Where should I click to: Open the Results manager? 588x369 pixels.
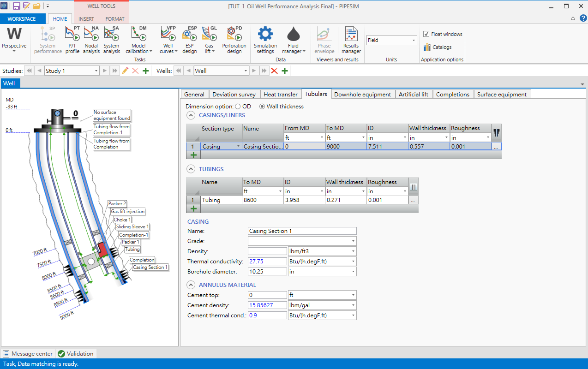(351, 40)
